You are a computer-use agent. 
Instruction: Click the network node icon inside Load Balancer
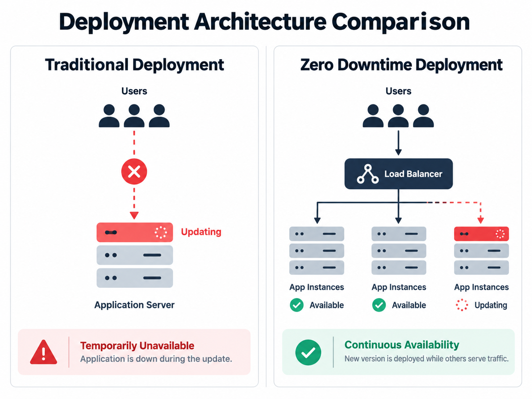368,174
